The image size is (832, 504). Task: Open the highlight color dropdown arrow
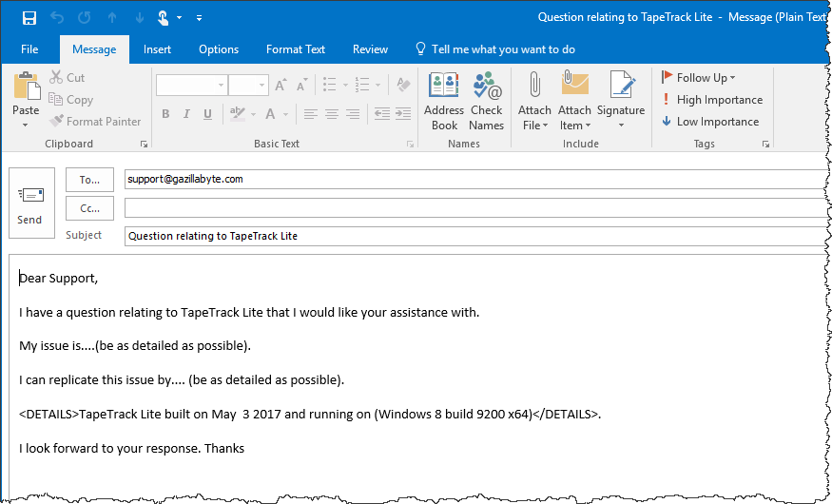(253, 114)
